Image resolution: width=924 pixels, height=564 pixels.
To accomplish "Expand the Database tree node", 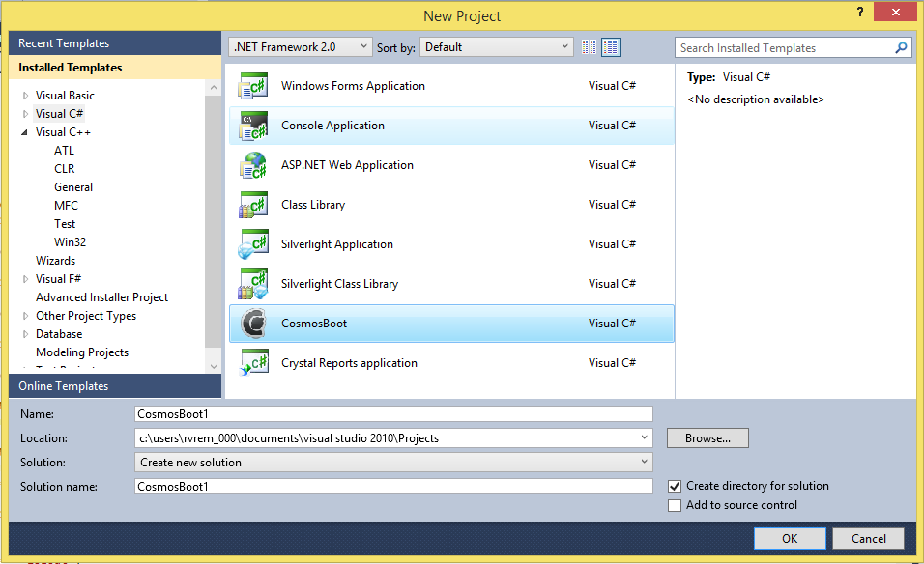I will [x=25, y=334].
